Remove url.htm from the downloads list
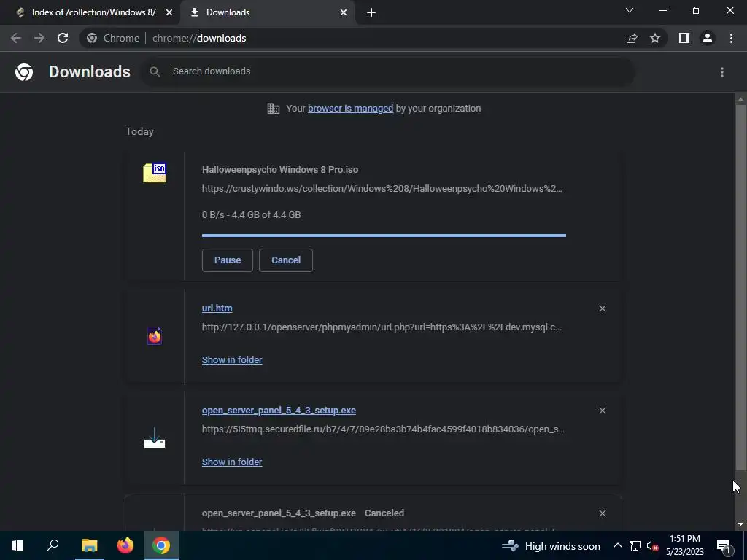 (602, 308)
